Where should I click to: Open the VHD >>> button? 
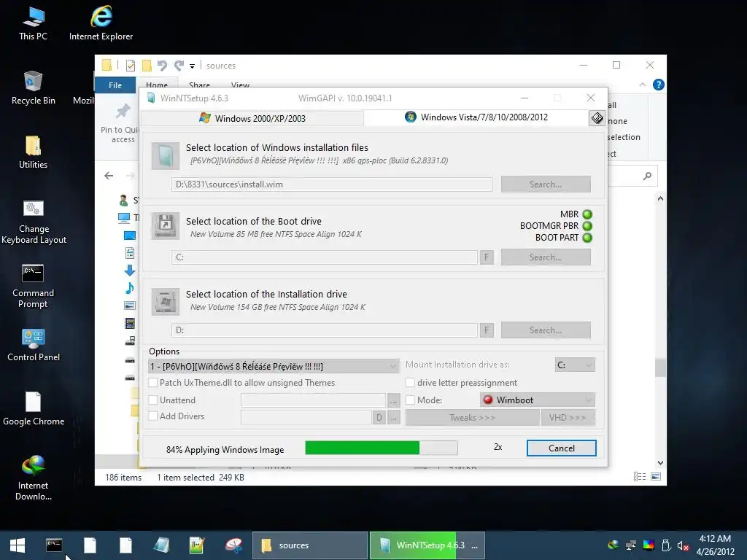point(568,418)
